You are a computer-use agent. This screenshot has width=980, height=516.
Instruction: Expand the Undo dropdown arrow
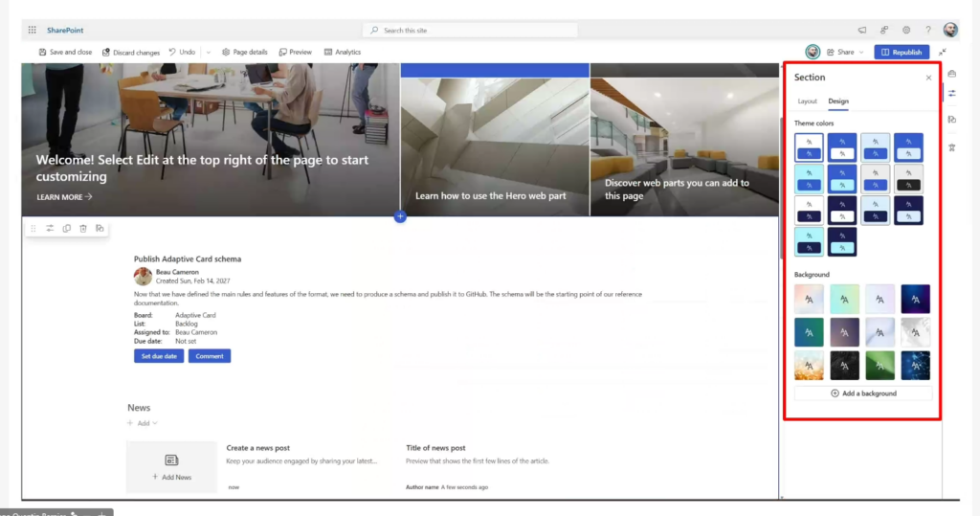coord(208,53)
